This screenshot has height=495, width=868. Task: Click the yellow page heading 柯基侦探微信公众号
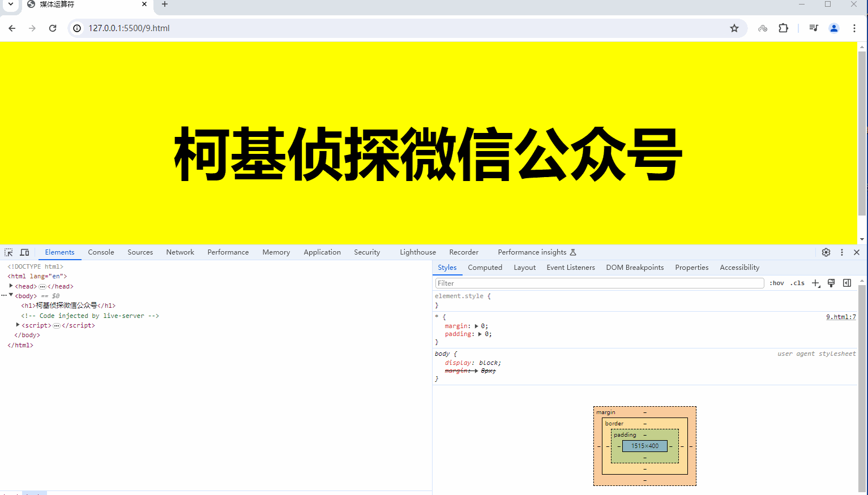tap(428, 154)
